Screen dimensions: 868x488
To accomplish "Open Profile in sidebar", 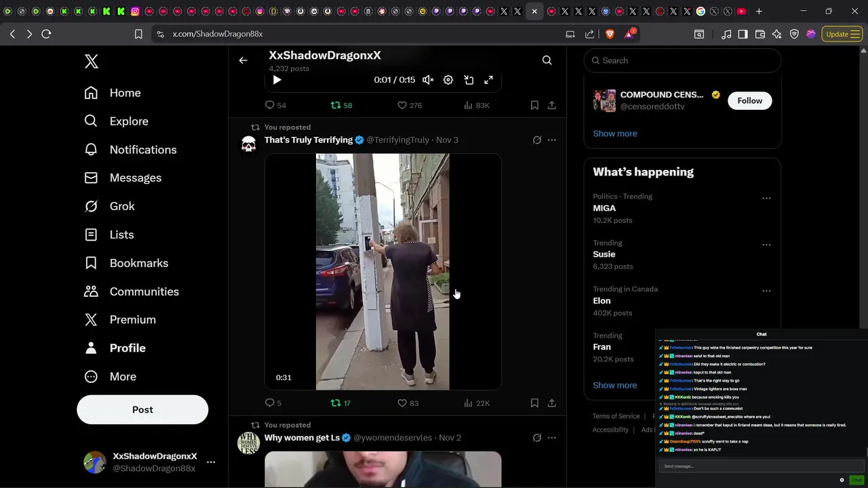I will point(115,348).
